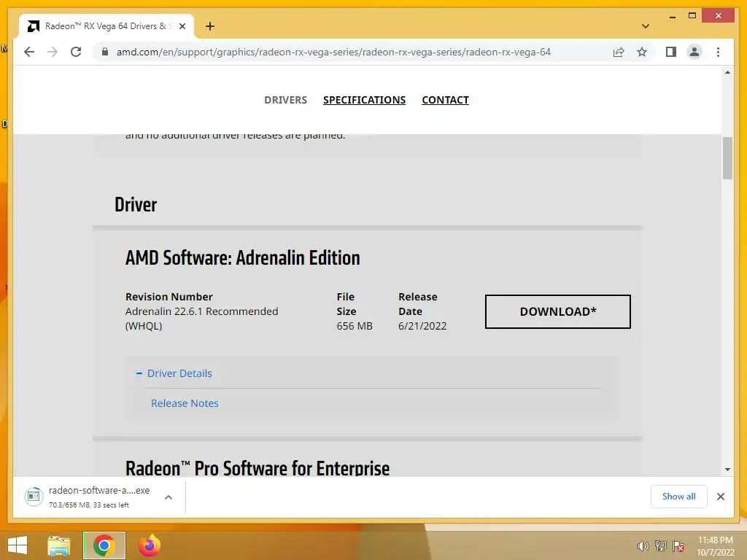Click the DOWNLOAD* button for Adrenalin

tap(557, 311)
